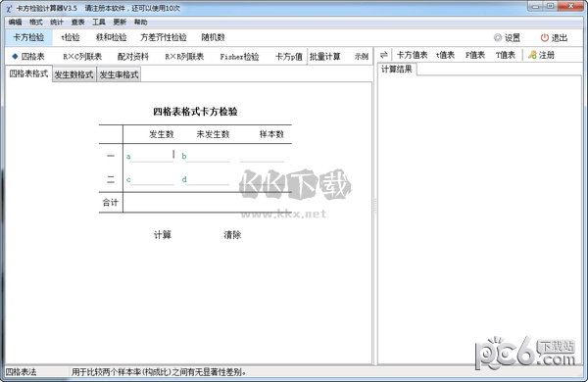The height and width of the screenshot is (382, 588).
Task: Switch to the t检验 tab
Action: tap(71, 37)
